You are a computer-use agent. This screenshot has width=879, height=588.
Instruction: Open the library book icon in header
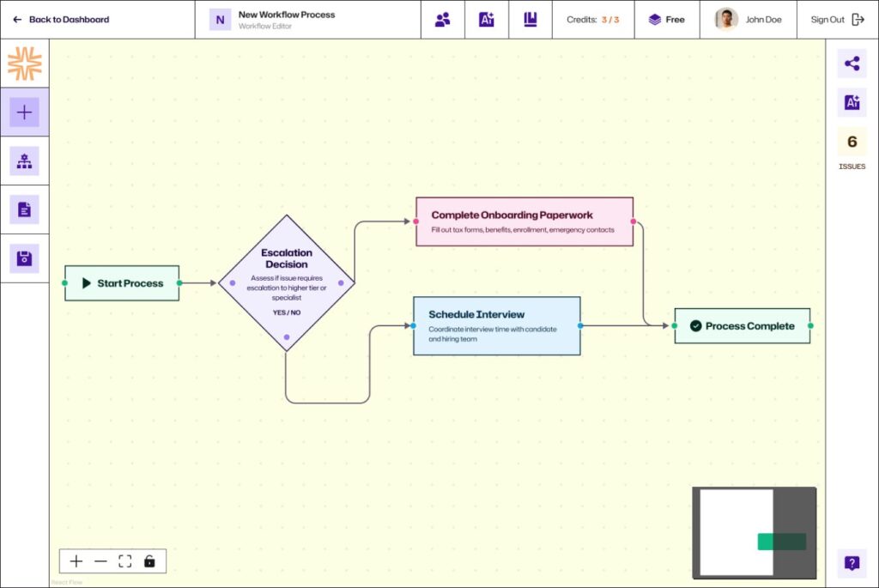tap(530, 20)
